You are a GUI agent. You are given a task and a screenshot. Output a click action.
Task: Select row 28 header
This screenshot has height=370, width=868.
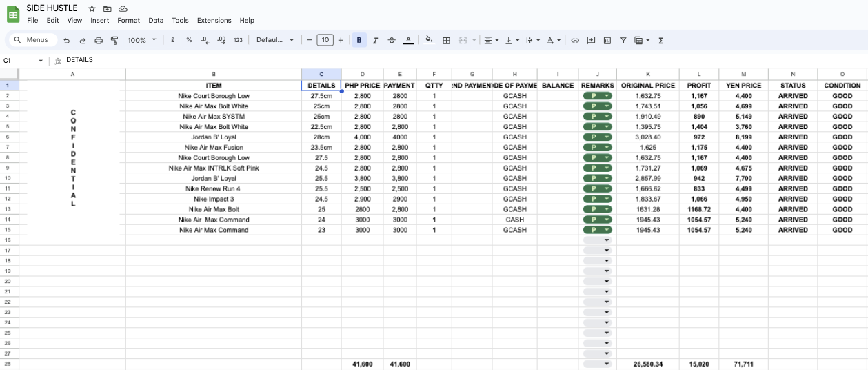coord(9,364)
